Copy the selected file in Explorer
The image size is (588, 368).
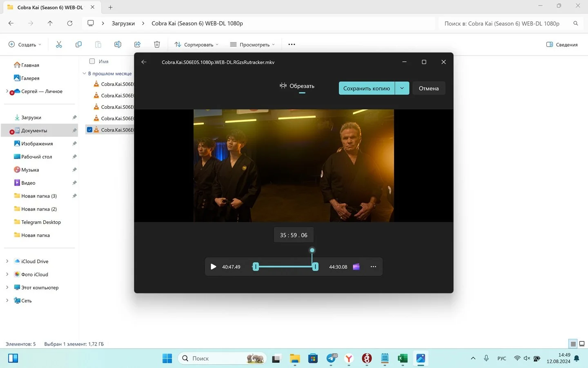[x=78, y=45]
